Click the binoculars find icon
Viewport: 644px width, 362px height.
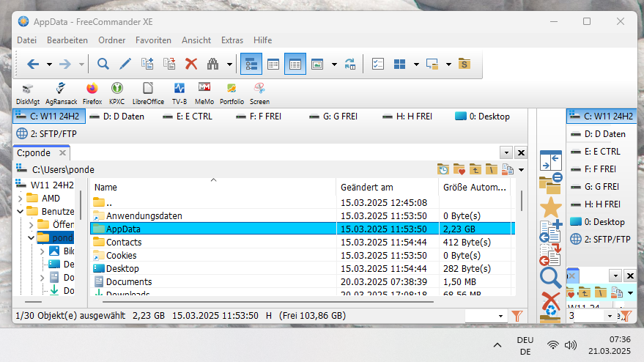pyautogui.click(x=212, y=64)
